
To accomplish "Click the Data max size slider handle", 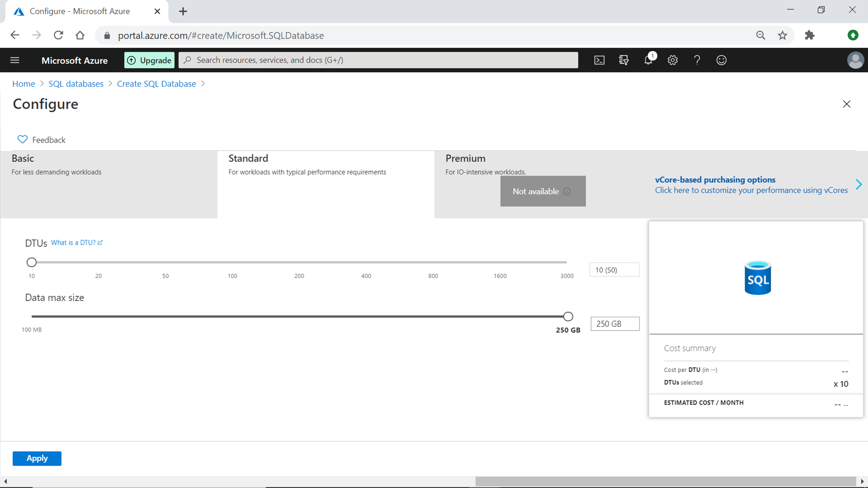I will point(568,317).
